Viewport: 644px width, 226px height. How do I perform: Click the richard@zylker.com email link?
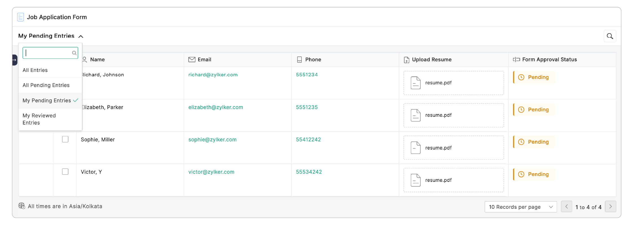(213, 75)
